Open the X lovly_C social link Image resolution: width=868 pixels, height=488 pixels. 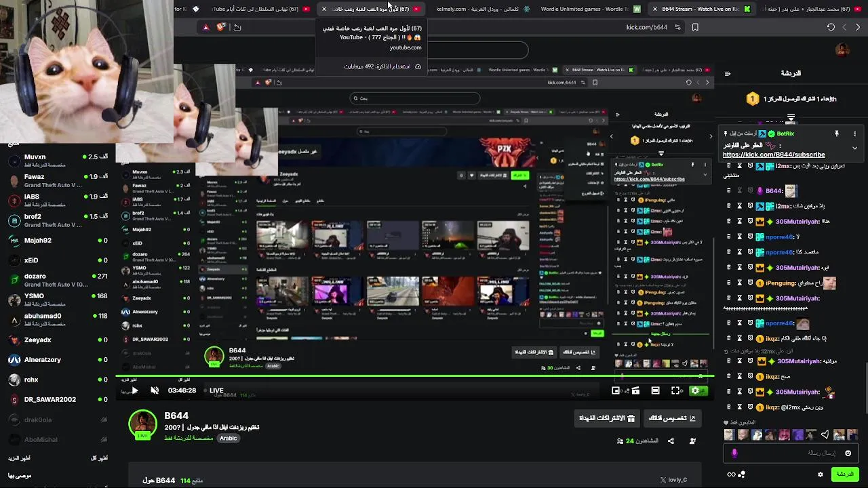(673, 480)
